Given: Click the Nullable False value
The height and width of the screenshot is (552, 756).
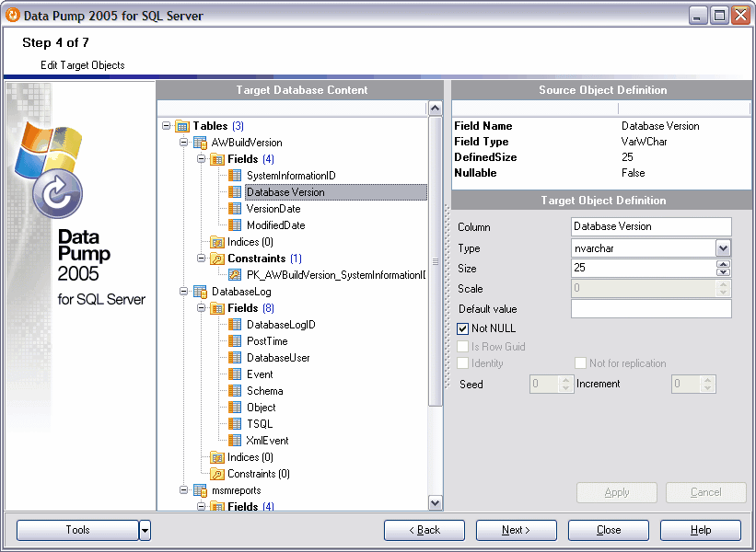Looking at the screenshot, I should (633, 173).
